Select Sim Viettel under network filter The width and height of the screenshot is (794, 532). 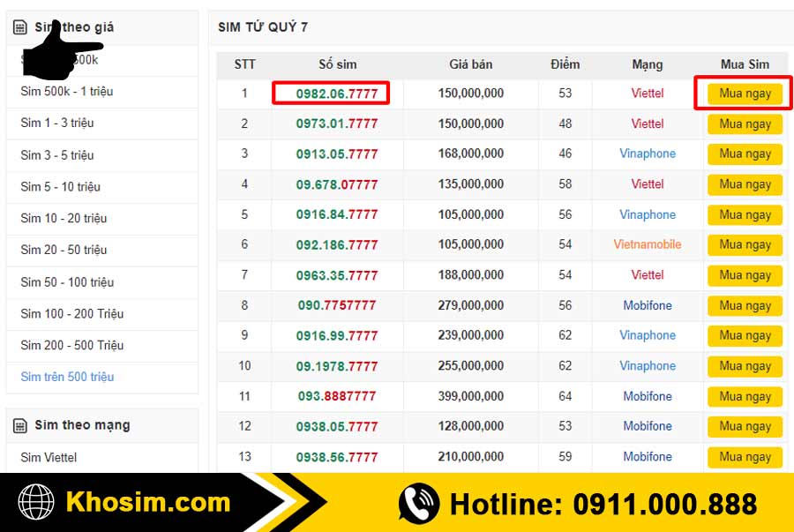(49, 457)
